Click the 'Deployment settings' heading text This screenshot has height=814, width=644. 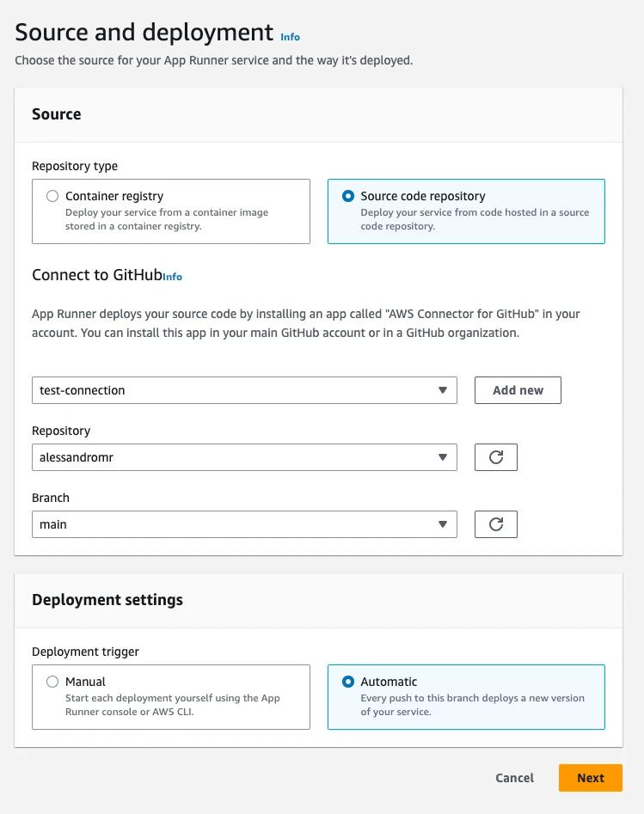pyautogui.click(x=107, y=600)
